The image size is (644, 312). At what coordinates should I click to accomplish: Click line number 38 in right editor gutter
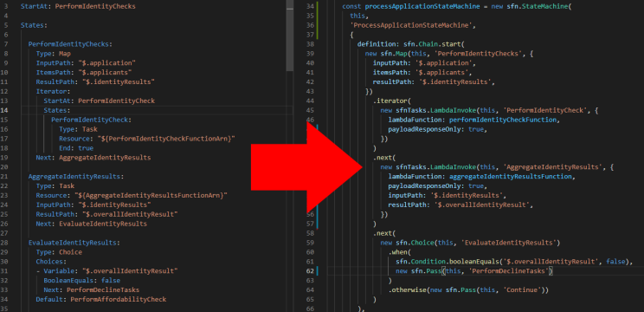[310, 44]
